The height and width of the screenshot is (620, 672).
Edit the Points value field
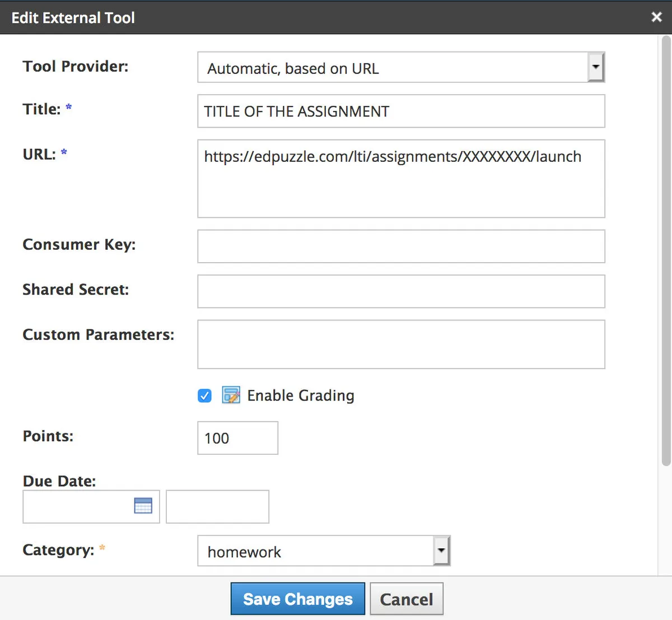237,438
